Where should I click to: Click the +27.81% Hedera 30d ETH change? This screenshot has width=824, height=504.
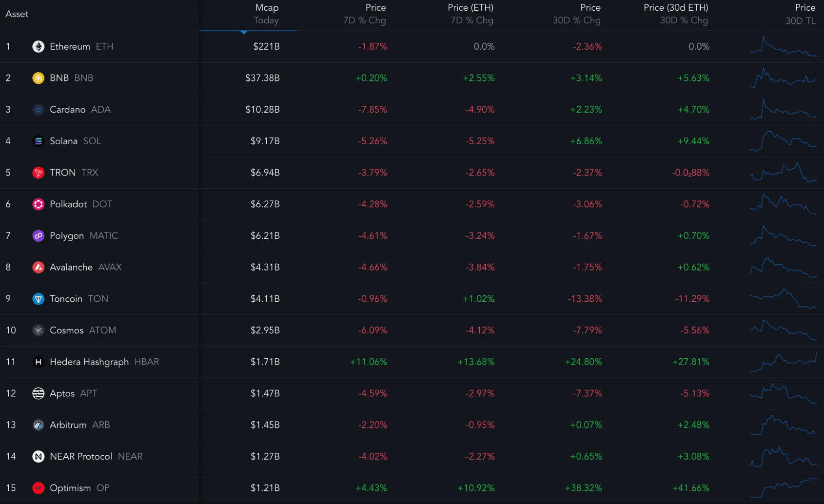(x=690, y=362)
